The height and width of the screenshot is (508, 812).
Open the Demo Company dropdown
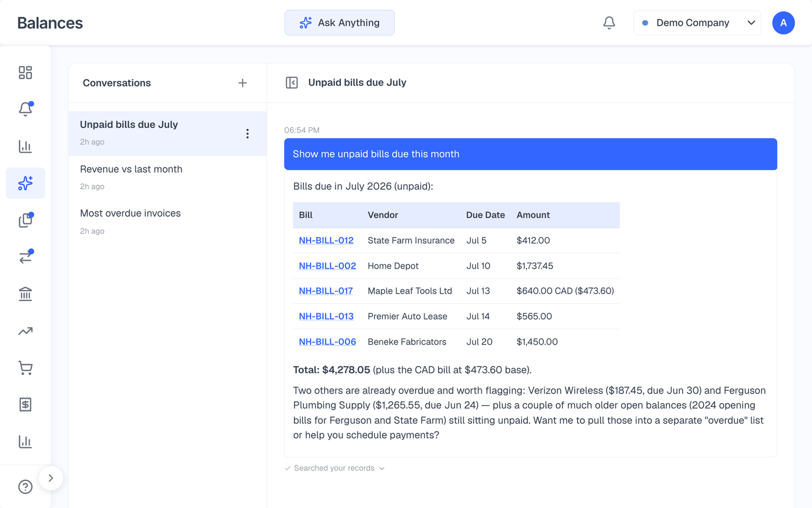697,23
